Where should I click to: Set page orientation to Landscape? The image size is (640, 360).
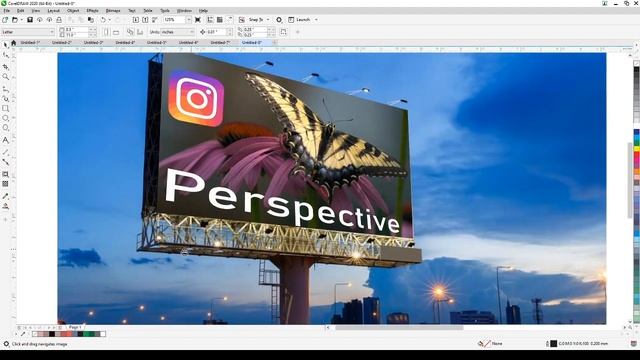coord(116,32)
